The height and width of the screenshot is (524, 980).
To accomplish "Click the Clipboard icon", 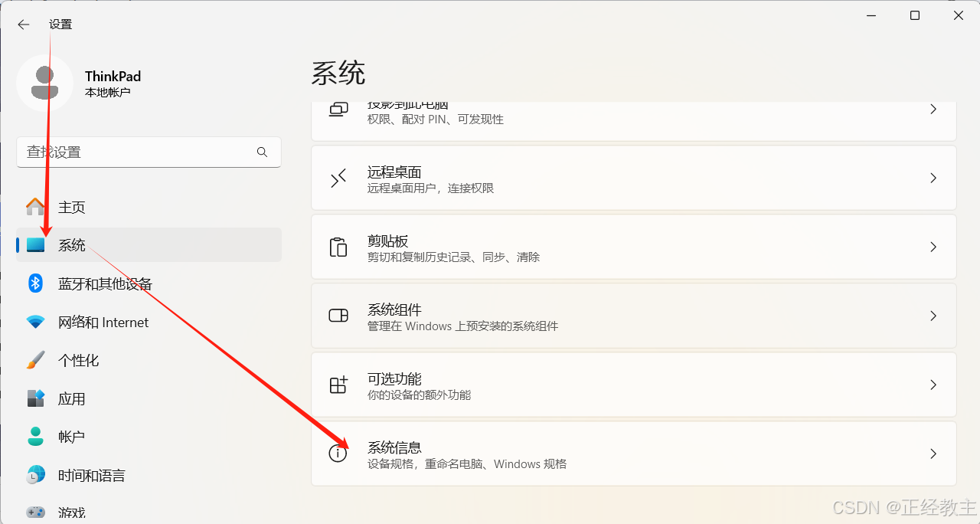I will coord(338,247).
